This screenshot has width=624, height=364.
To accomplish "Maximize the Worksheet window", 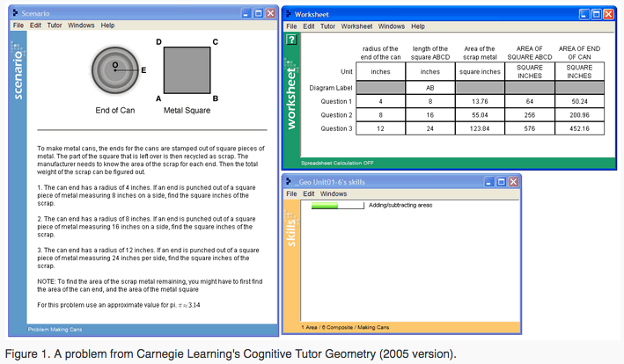I will pyautogui.click(x=596, y=15).
